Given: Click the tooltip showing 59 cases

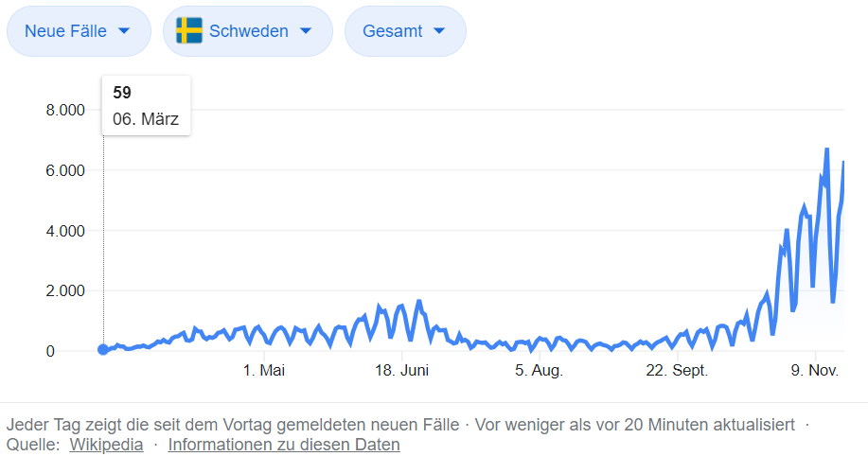Looking at the screenshot, I should click(146, 106).
